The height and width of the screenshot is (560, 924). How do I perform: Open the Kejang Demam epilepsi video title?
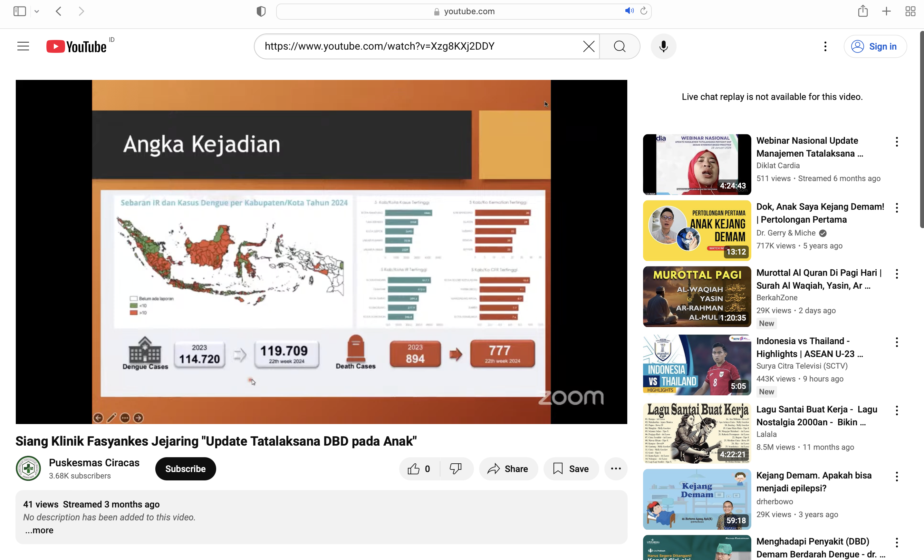click(x=814, y=482)
